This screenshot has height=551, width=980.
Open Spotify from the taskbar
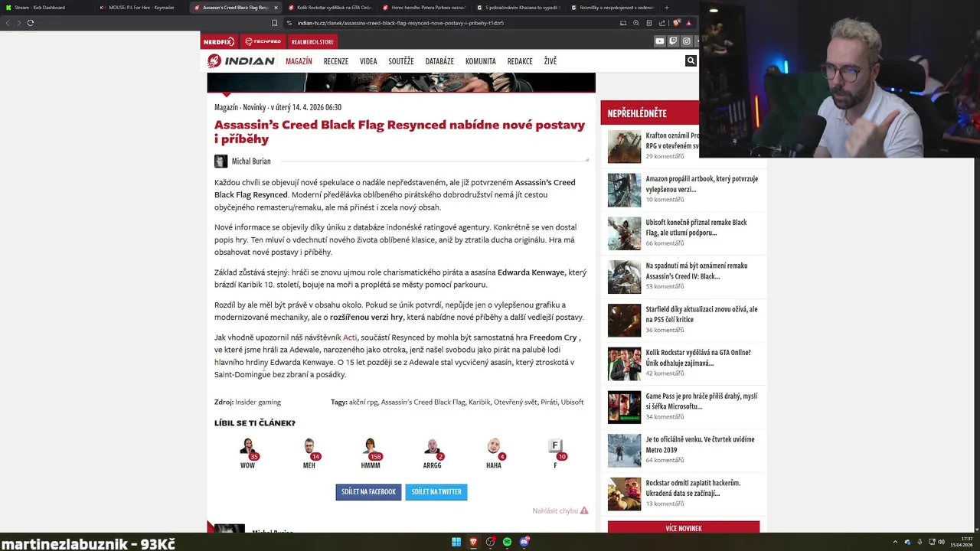(x=507, y=542)
